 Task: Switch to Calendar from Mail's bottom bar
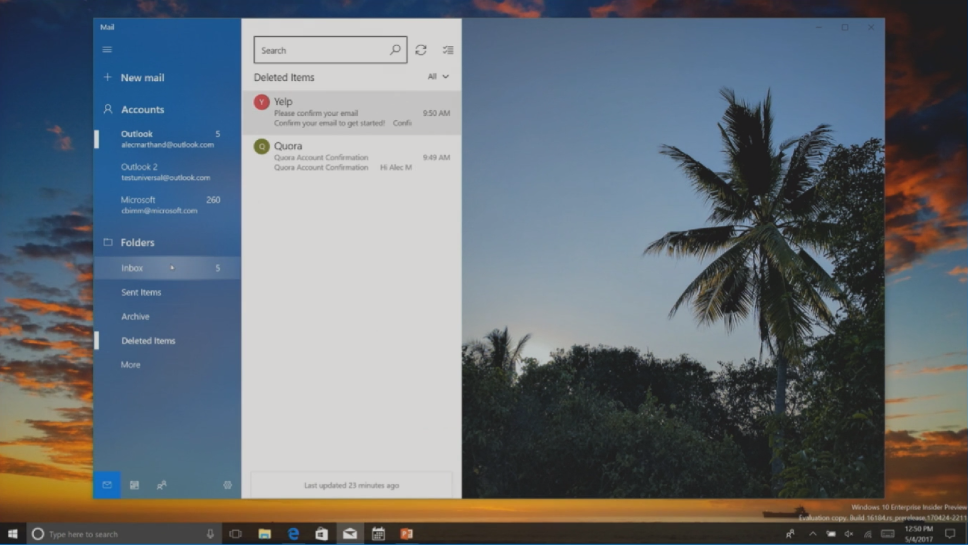click(x=134, y=485)
